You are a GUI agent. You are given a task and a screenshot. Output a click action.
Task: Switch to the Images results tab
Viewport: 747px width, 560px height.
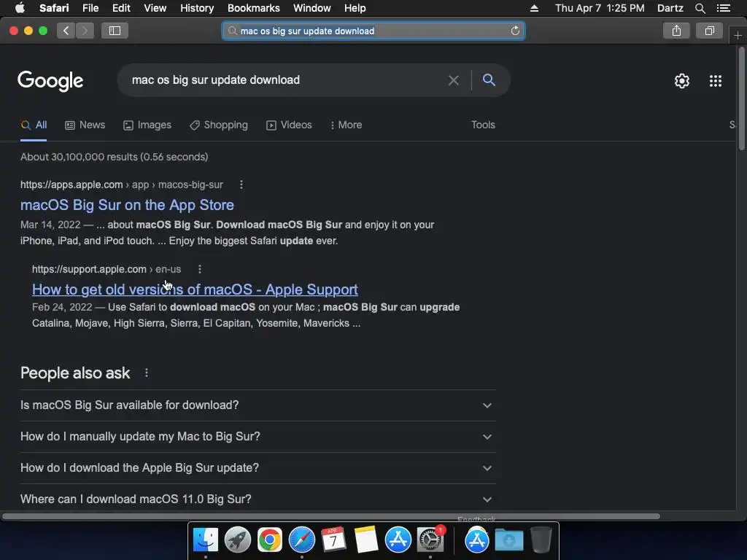coord(147,125)
